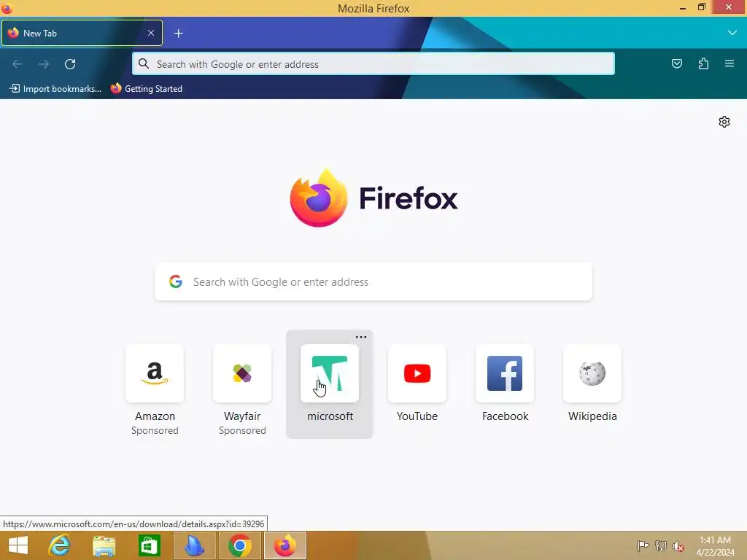Open the Save to Pocket icon
The height and width of the screenshot is (560, 747).
tap(676, 63)
